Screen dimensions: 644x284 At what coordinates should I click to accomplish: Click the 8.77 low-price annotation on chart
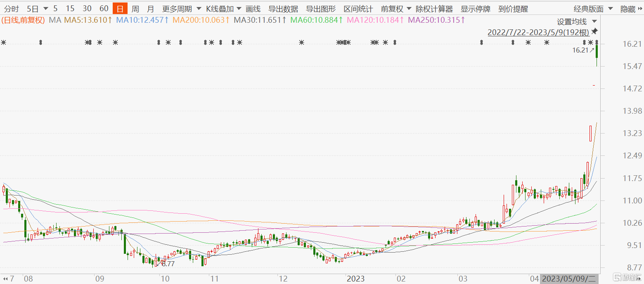click(x=168, y=263)
